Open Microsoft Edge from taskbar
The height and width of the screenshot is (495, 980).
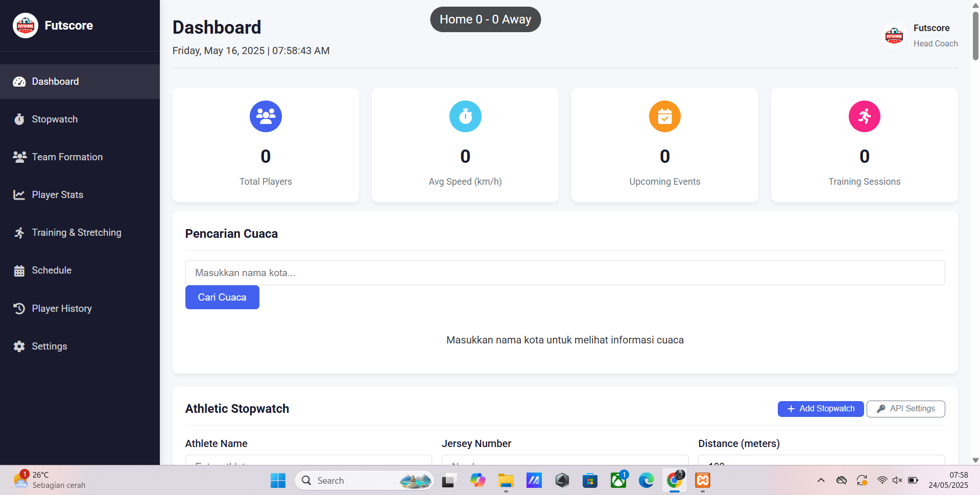point(647,481)
